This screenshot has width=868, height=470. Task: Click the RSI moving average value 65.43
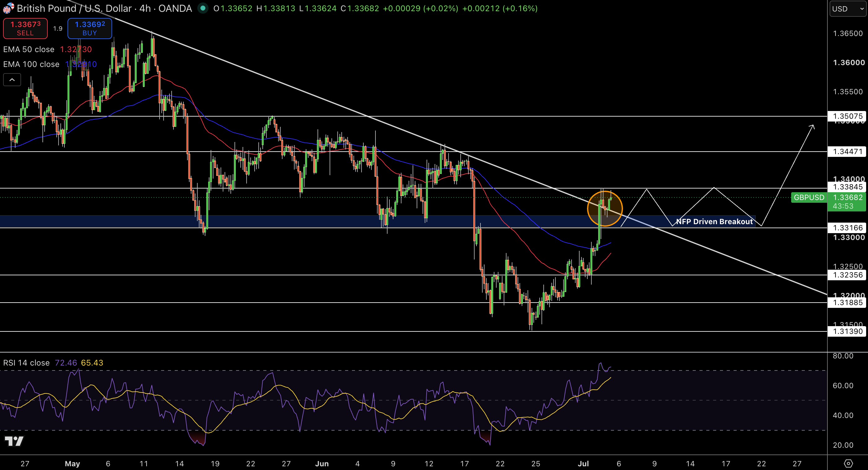click(92, 363)
